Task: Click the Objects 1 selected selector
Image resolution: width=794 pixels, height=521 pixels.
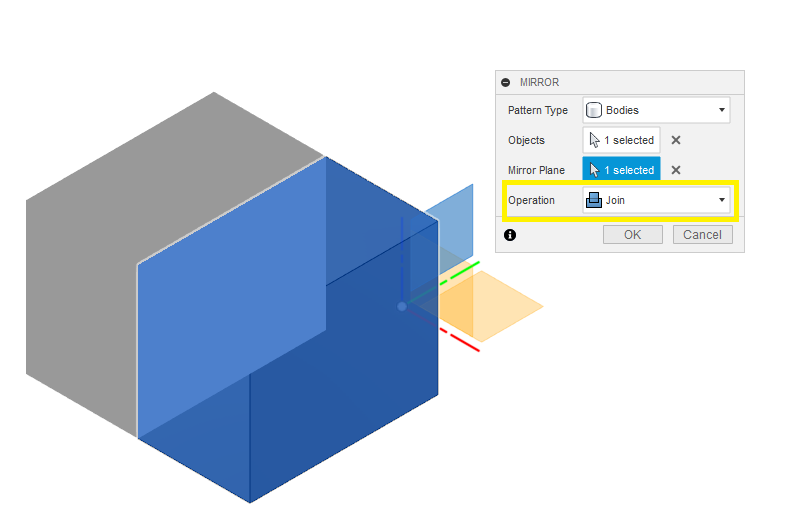Action: (621, 140)
